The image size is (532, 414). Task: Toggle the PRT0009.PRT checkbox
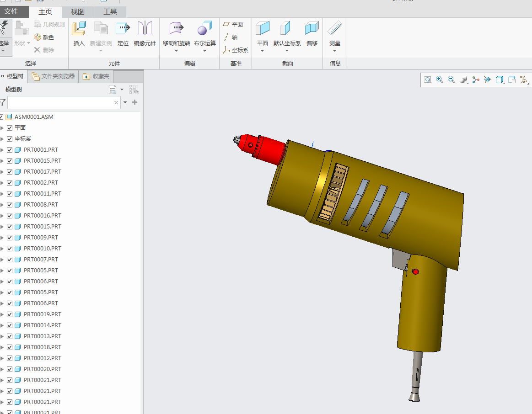[10, 238]
